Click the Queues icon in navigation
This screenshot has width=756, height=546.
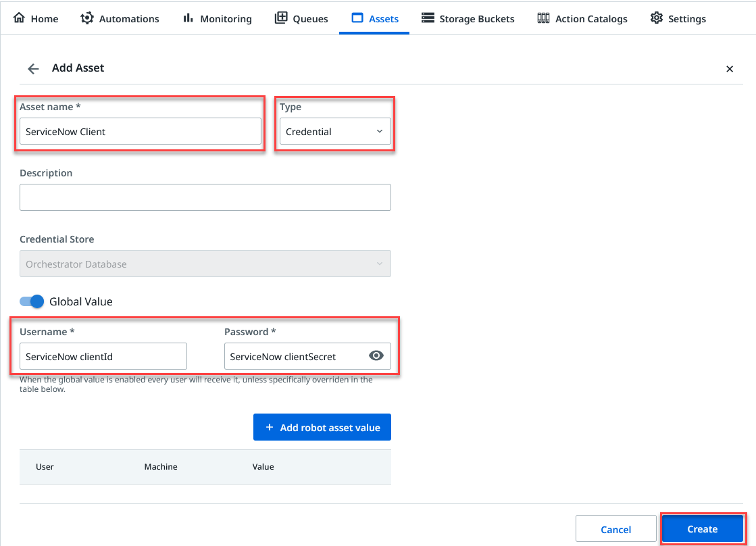pos(281,18)
